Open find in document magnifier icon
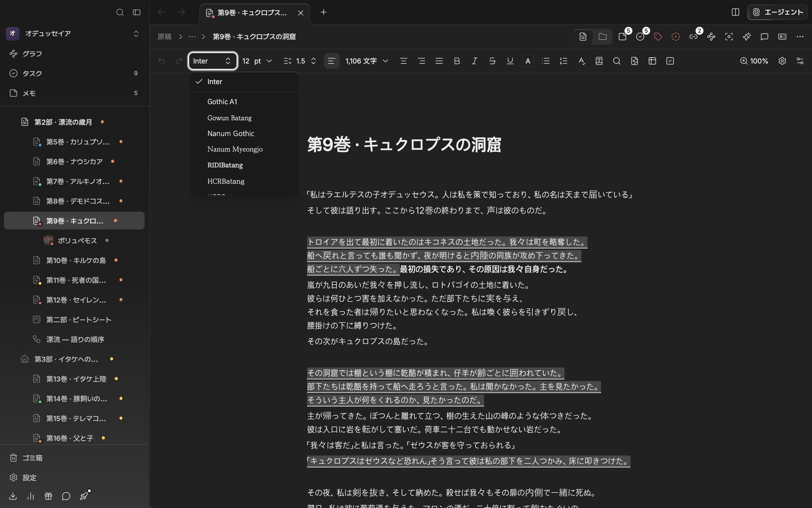 (617, 61)
